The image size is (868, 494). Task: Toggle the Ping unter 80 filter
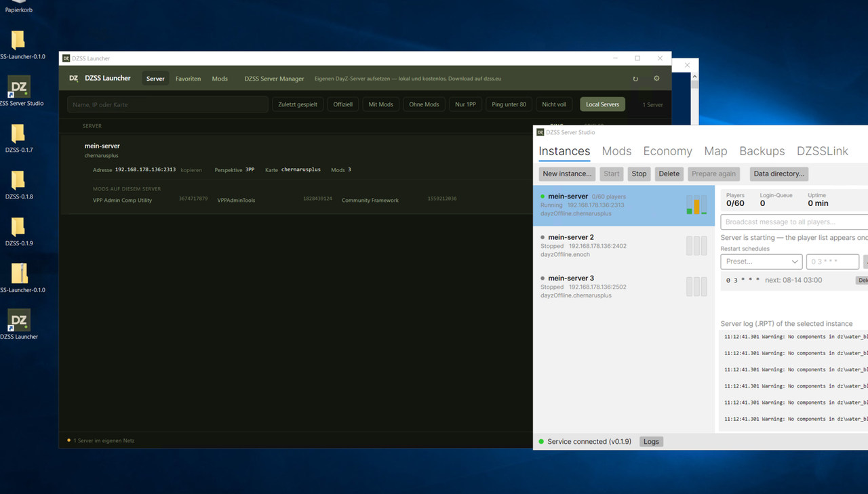click(x=509, y=104)
